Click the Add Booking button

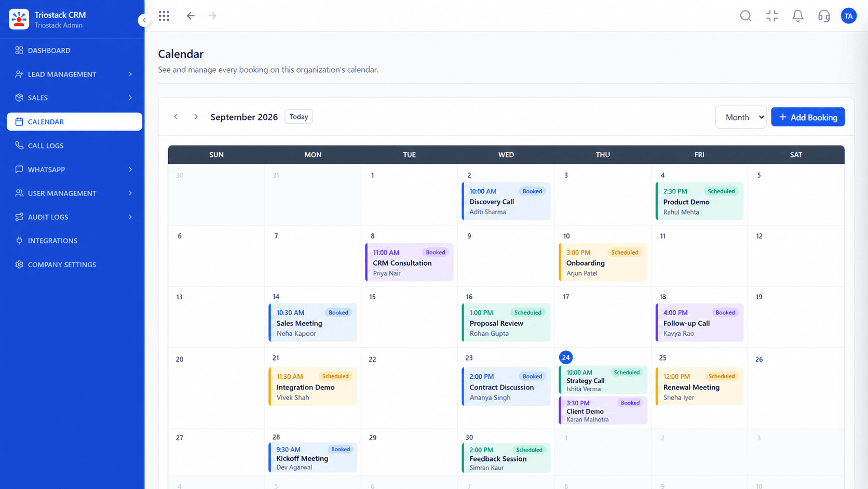point(808,117)
